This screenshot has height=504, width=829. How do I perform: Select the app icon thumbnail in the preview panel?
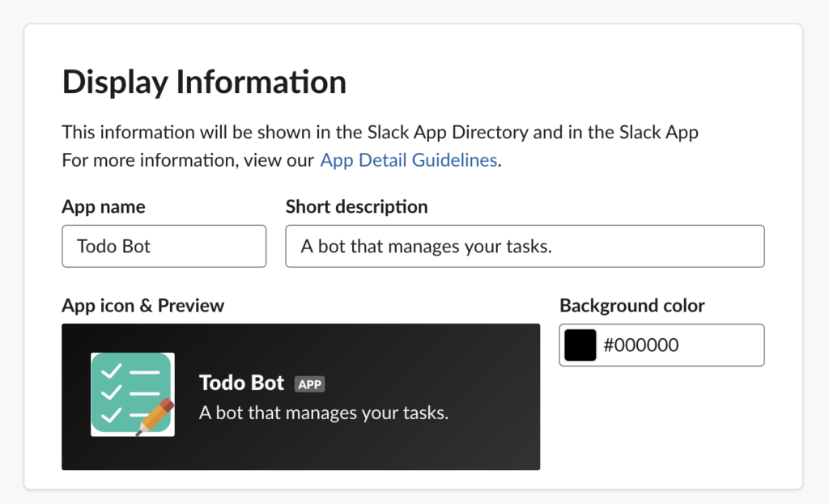[x=133, y=393]
